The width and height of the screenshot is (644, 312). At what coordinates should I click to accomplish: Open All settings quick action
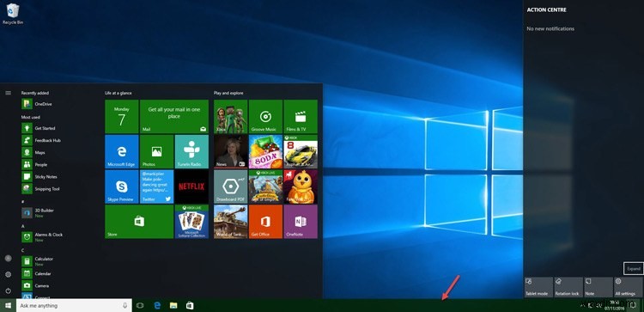click(x=628, y=287)
